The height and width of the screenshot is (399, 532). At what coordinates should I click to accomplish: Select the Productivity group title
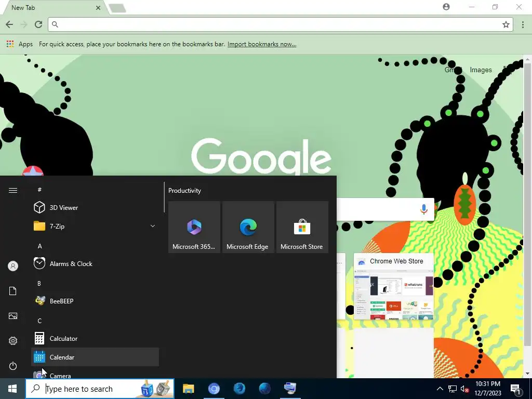click(x=184, y=191)
